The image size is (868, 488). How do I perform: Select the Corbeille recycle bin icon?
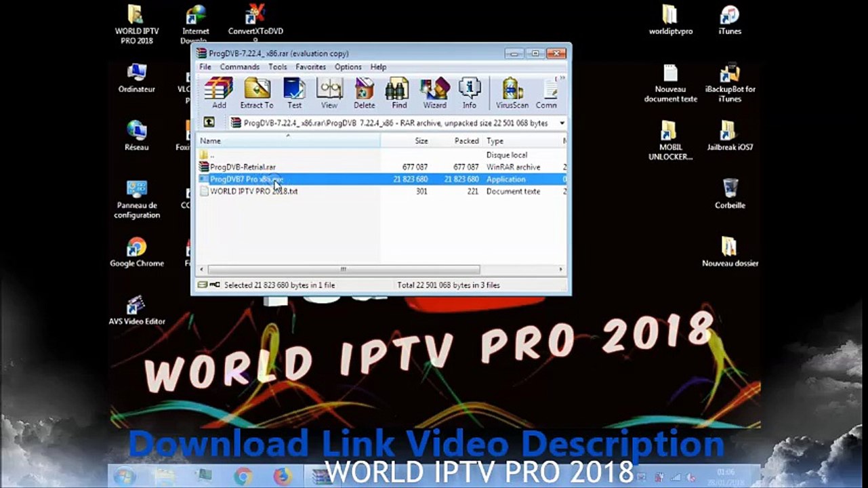(x=730, y=195)
